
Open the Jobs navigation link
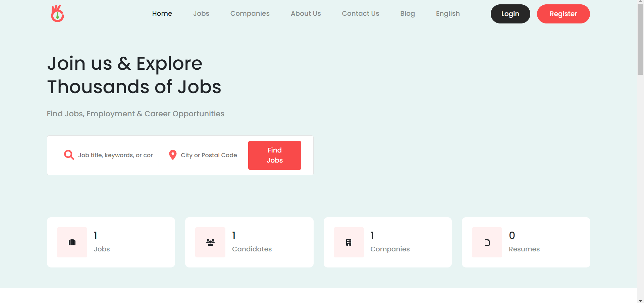(201, 14)
